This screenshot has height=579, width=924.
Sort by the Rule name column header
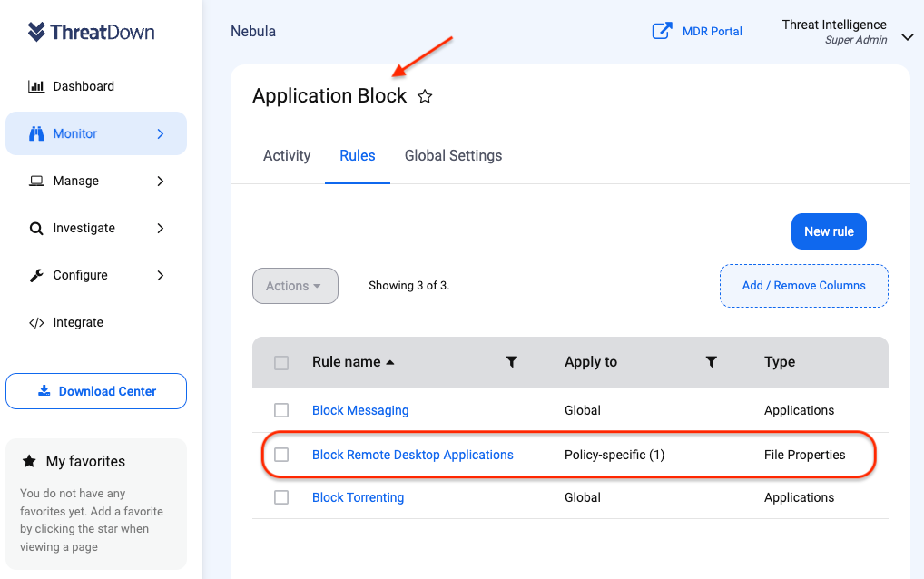pos(347,362)
